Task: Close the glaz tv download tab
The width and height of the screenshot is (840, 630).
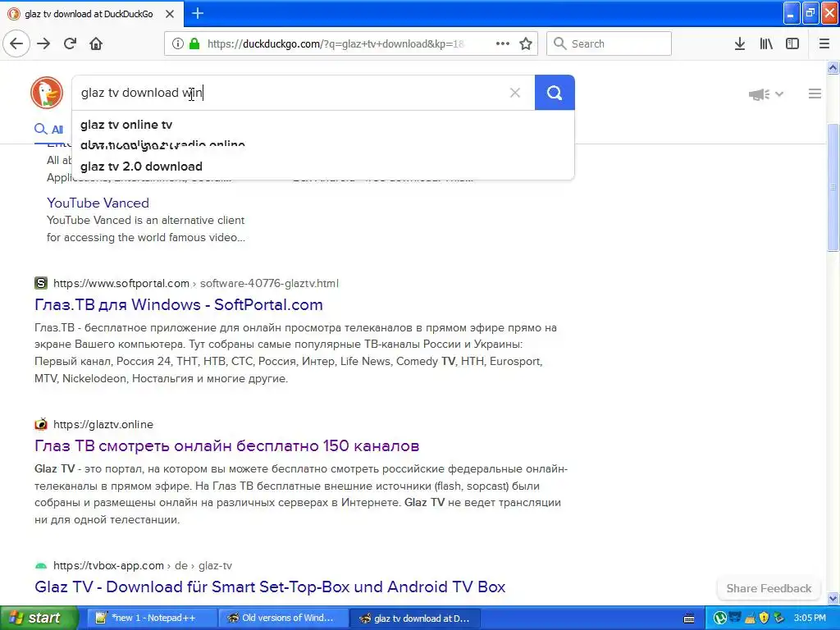Action: tap(170, 14)
